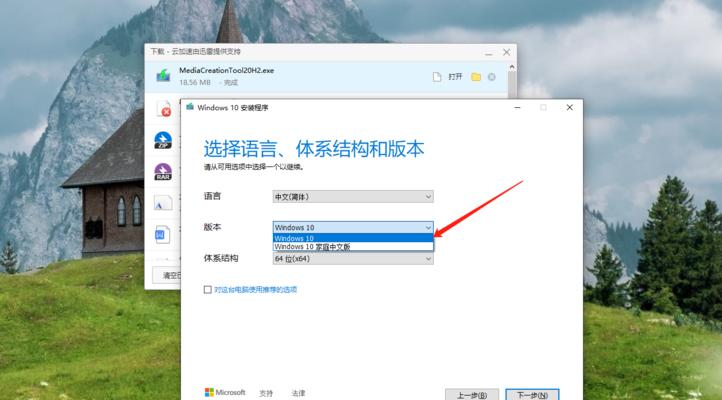The width and height of the screenshot is (722, 400).
Task: Close the Windows 10 setup window
Action: 570,107
